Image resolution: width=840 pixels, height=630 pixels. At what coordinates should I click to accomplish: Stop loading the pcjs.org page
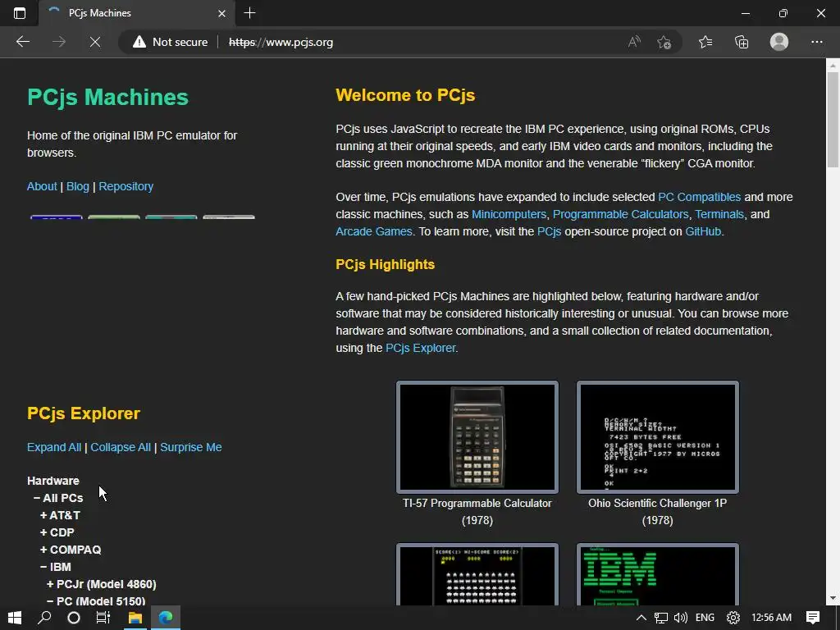point(95,42)
